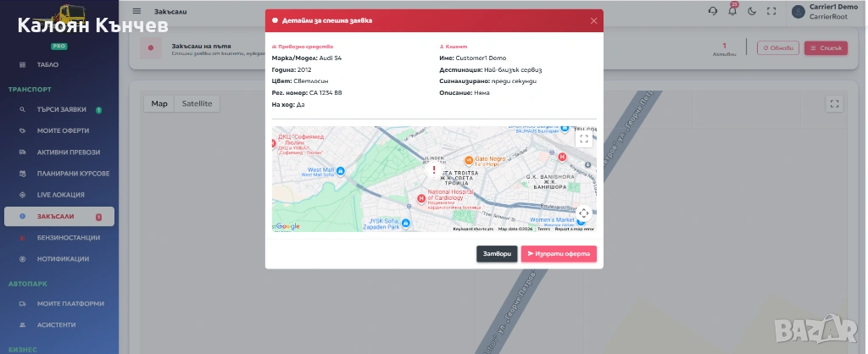Open ПЛАНИРАНИ КУРСОВЕ in sidebar
The width and height of the screenshot is (868, 354).
click(x=59, y=173)
